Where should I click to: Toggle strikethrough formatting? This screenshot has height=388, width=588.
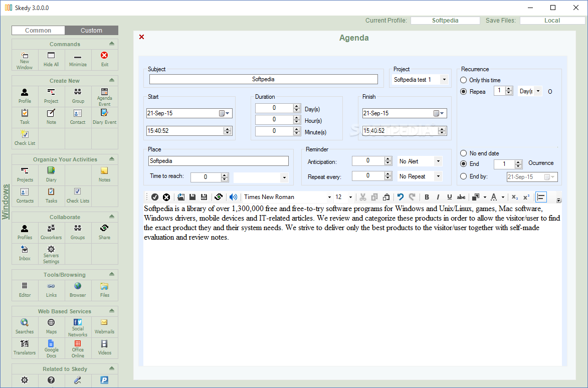click(461, 197)
